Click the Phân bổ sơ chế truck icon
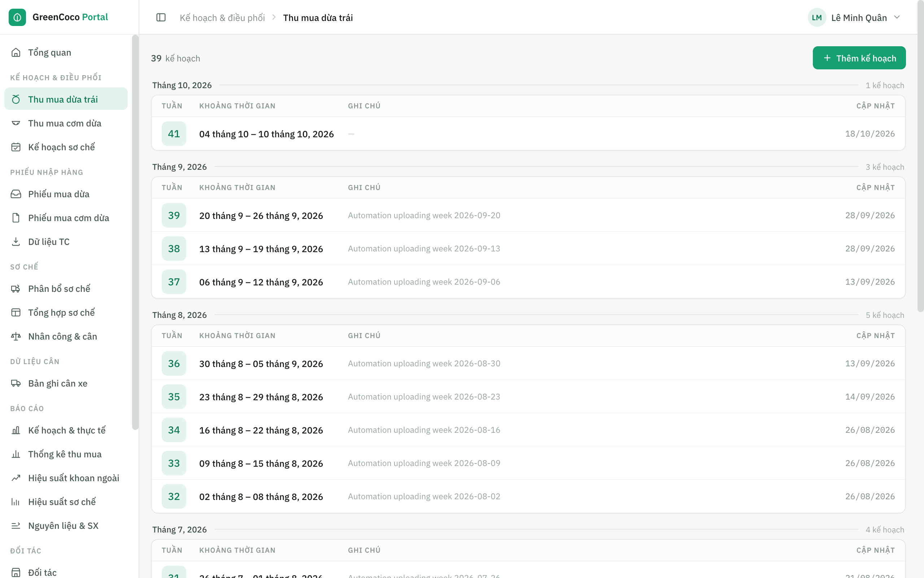The width and height of the screenshot is (924, 578). pos(16,289)
